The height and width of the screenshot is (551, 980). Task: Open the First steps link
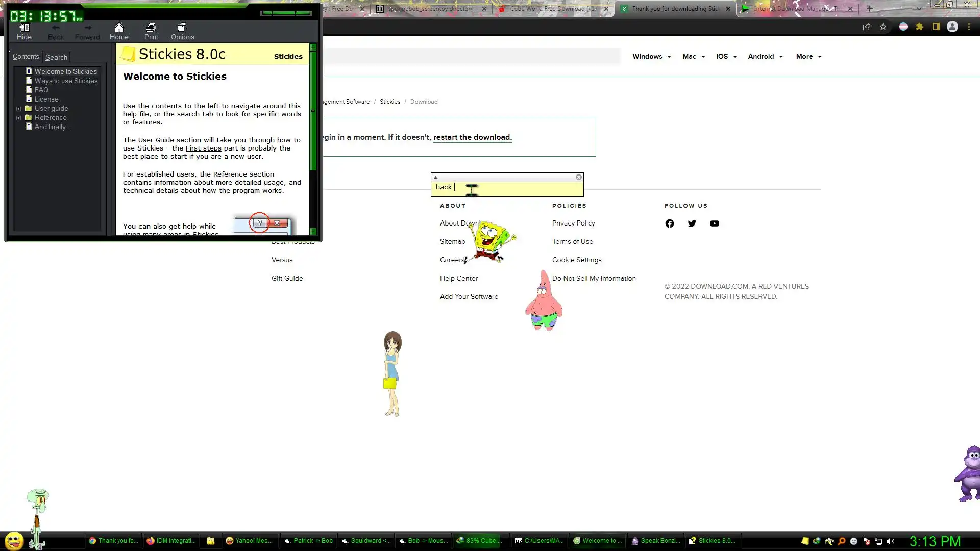pos(203,148)
